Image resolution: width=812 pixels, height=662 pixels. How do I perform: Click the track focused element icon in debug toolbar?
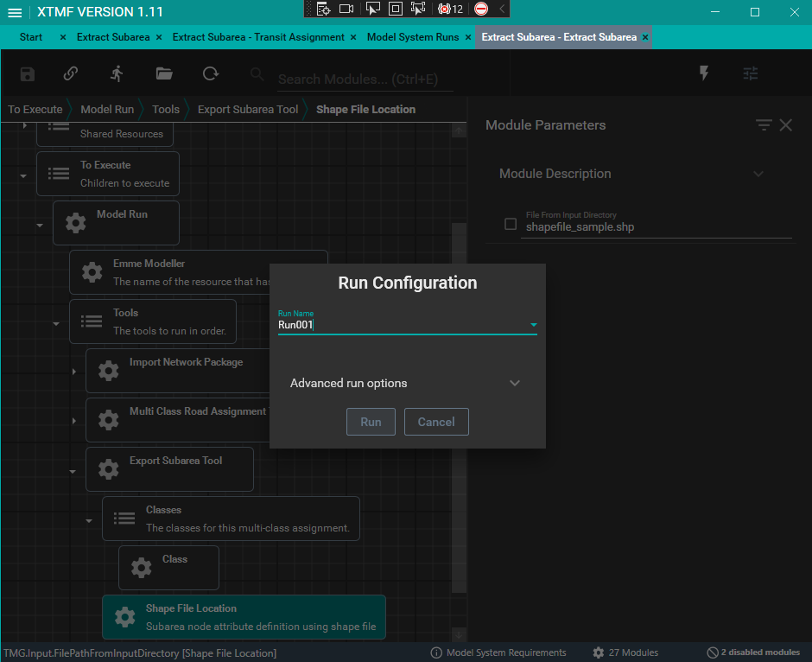coord(418,9)
